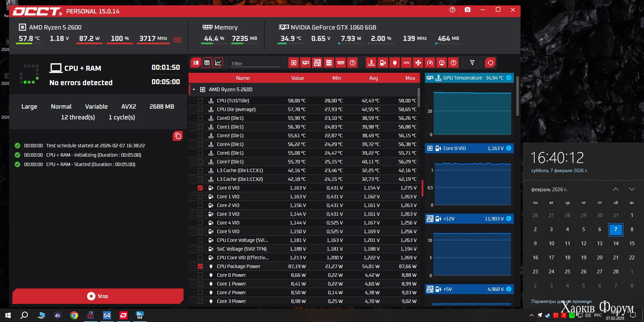
Task: Toggle the fan sensor filter icon
Action: click(418, 63)
